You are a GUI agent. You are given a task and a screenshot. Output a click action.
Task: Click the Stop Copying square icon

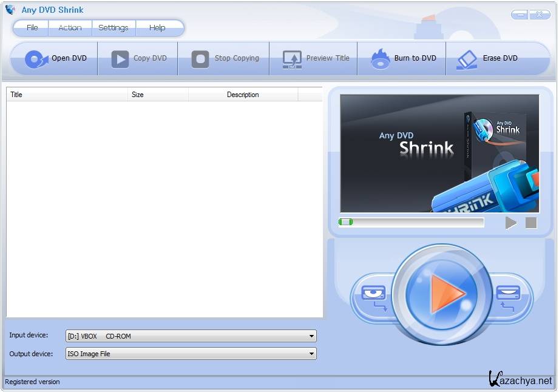click(x=200, y=59)
